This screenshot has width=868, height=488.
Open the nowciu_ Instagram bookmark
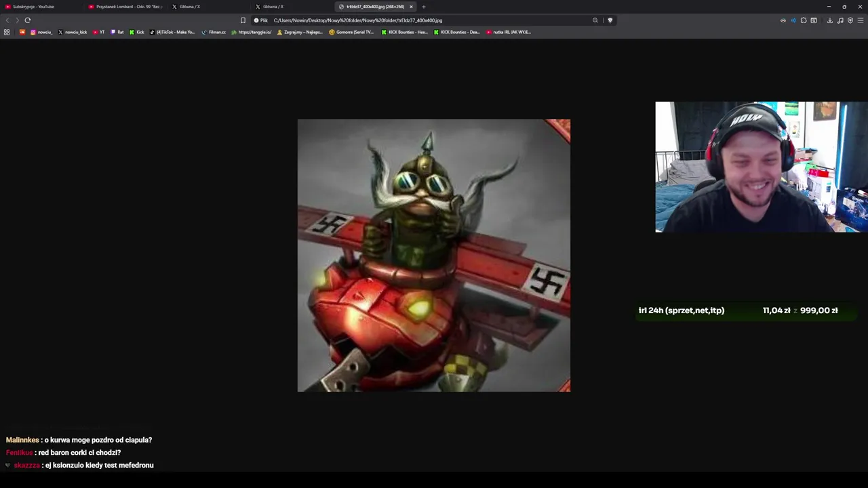tap(41, 32)
